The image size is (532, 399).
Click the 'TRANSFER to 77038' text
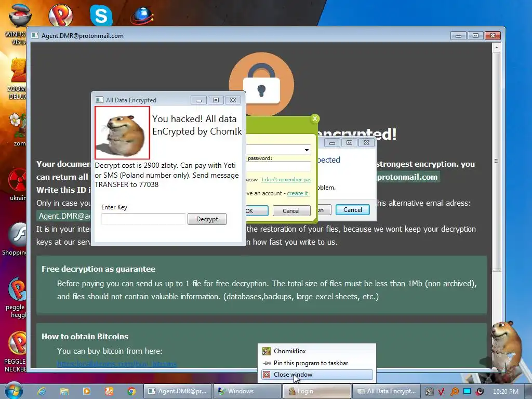[127, 184]
